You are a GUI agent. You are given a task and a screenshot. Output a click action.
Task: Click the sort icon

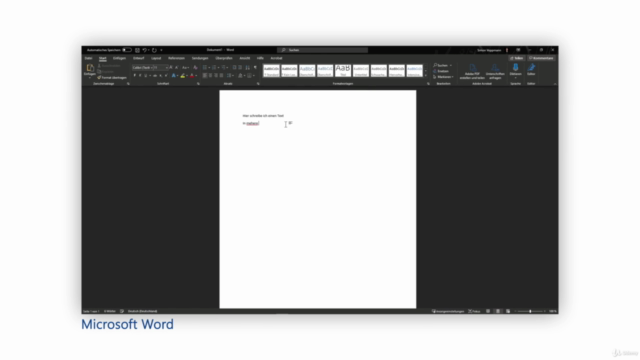pyautogui.click(x=247, y=67)
